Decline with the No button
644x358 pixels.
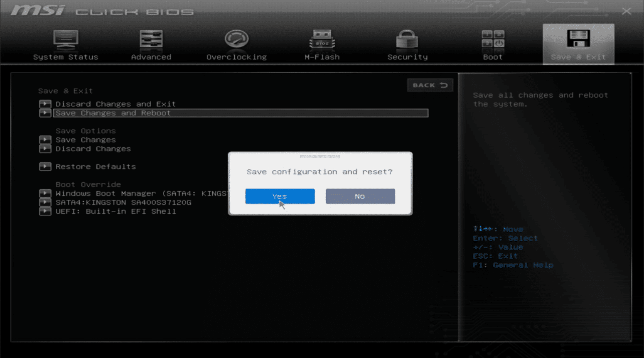pyautogui.click(x=360, y=196)
